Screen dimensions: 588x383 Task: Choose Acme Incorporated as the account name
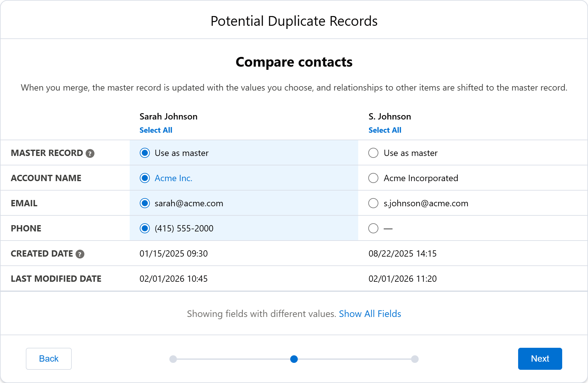click(x=373, y=178)
